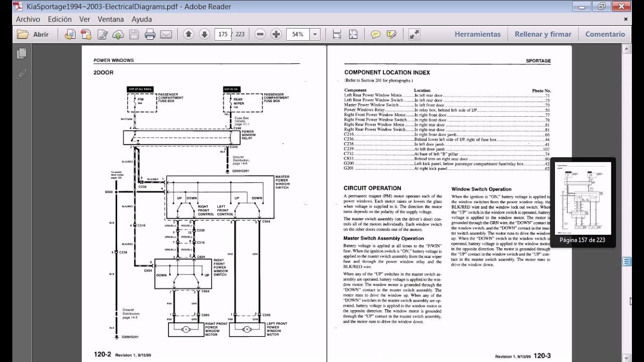This screenshot has height=362, width=644.
Task: Click the fit width scrolling icon
Action: [337, 34]
